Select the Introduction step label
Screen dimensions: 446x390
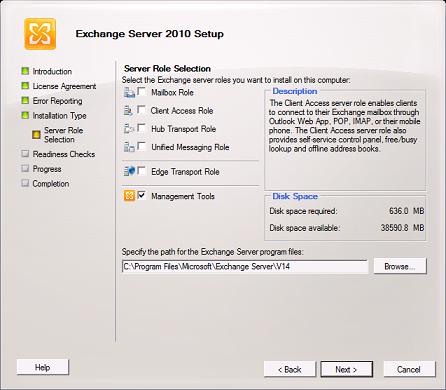point(52,71)
